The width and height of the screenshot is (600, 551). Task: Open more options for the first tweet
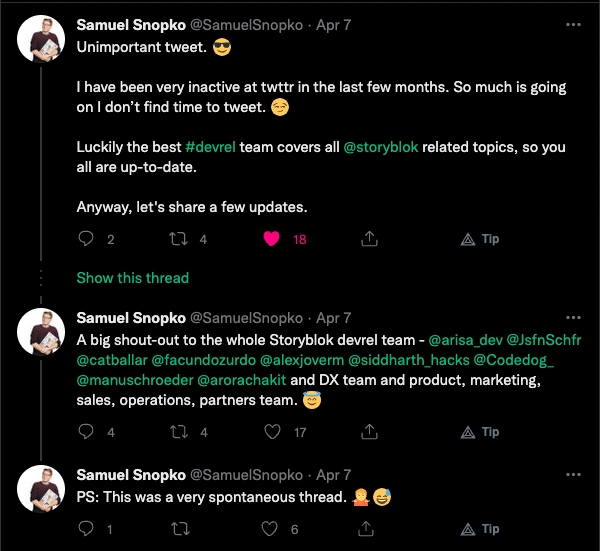572,23
